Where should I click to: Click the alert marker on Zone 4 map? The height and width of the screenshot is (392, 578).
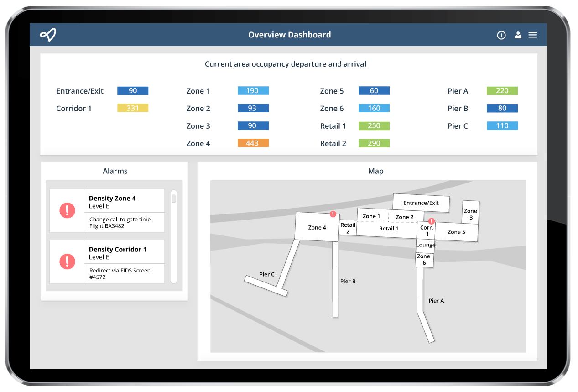click(333, 214)
